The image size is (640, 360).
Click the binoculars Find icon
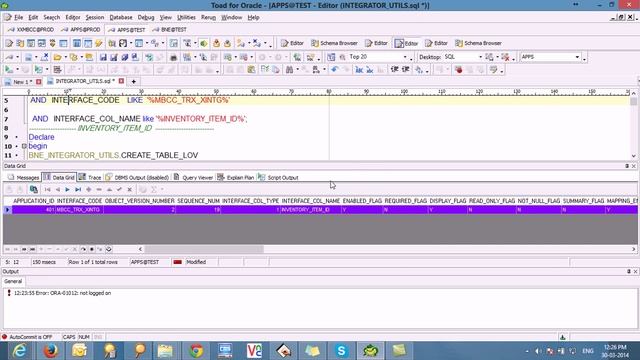click(289, 70)
